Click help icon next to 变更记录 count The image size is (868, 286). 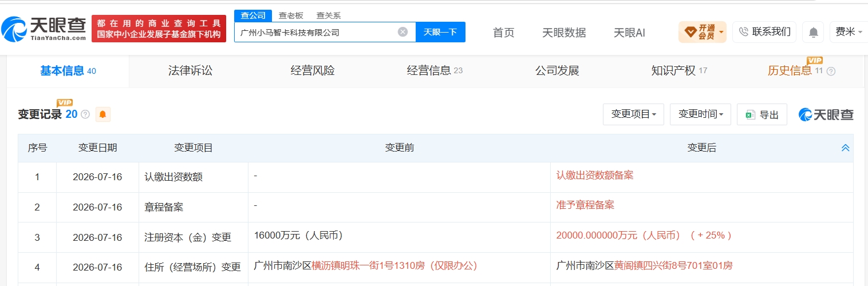click(85, 114)
